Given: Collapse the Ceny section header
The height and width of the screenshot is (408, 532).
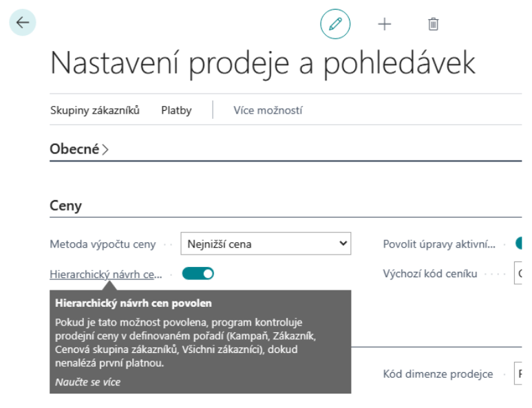Looking at the screenshot, I should click(x=66, y=206).
